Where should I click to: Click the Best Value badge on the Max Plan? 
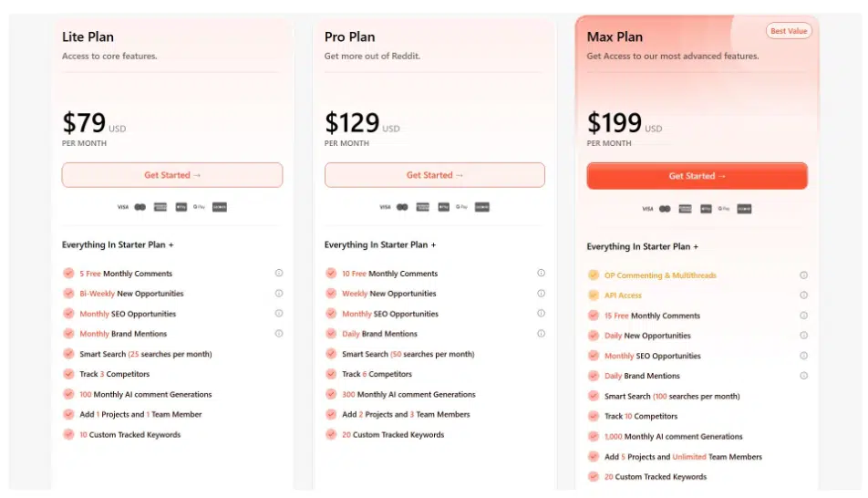click(789, 31)
